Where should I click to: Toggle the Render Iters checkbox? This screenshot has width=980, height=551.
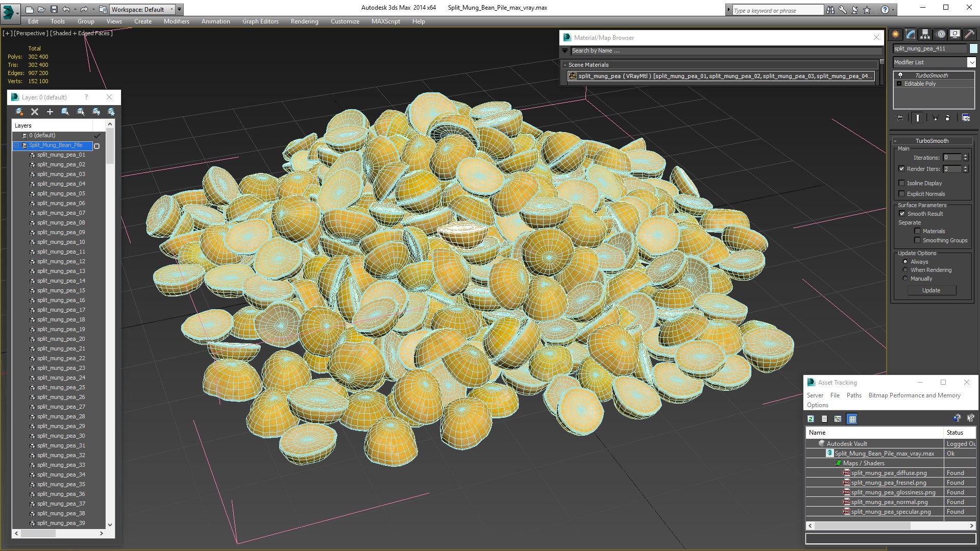pos(901,169)
